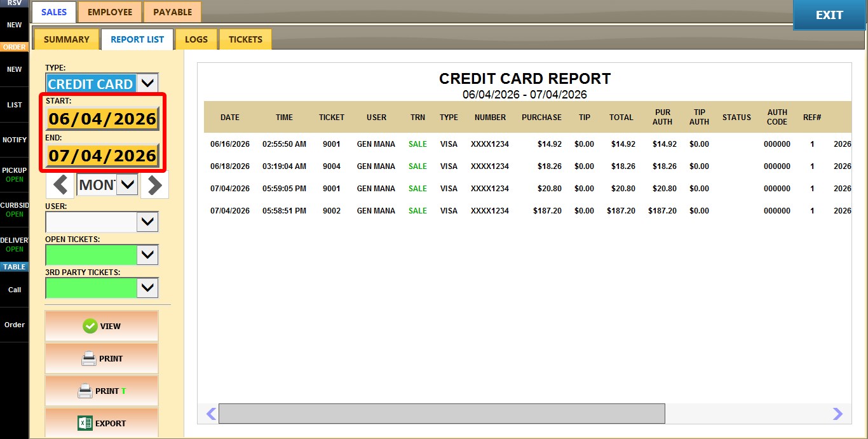Expand the 3RD PARTY TICKETS dropdown
Screen dimensions: 868x439
click(x=147, y=288)
